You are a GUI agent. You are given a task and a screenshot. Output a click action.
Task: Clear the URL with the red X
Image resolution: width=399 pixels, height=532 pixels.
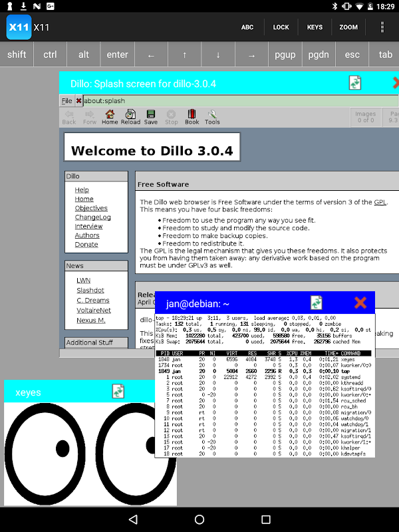click(x=78, y=101)
